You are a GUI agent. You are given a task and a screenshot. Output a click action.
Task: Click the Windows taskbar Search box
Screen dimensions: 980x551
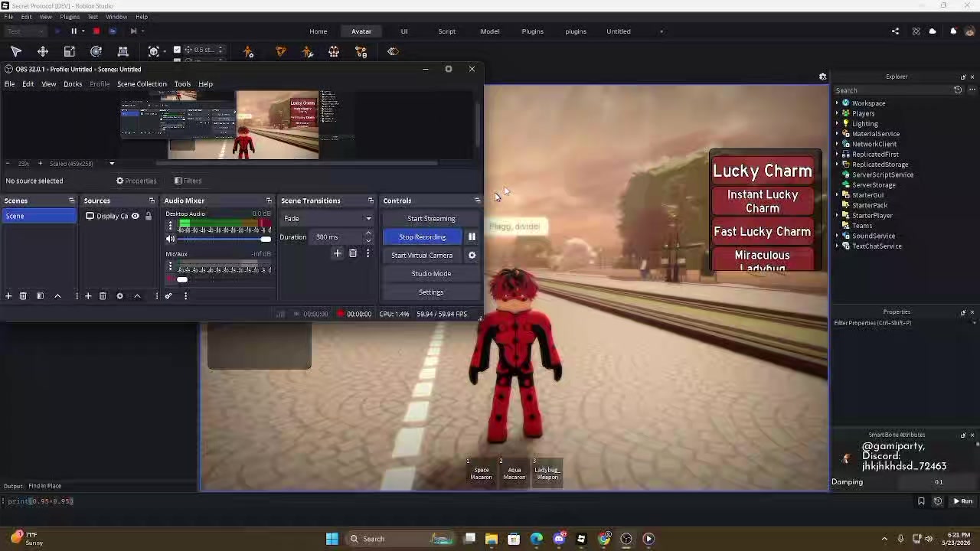[400, 539]
